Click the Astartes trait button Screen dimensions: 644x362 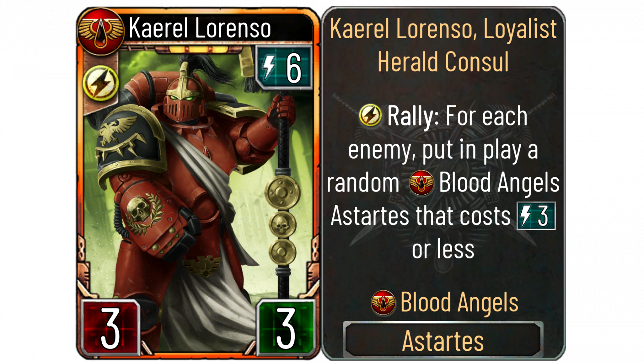tap(443, 340)
